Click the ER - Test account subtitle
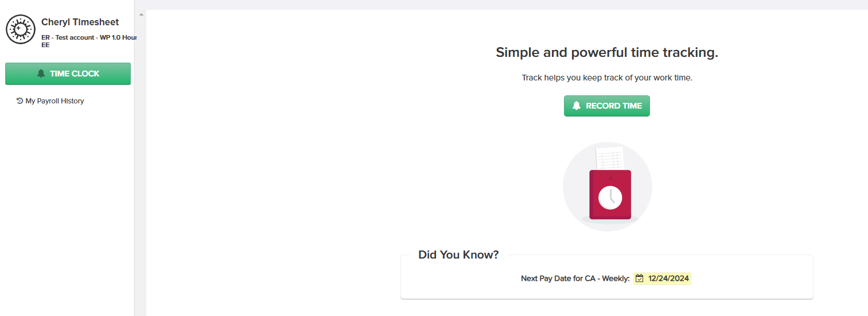This screenshot has width=868, height=316. (x=88, y=41)
